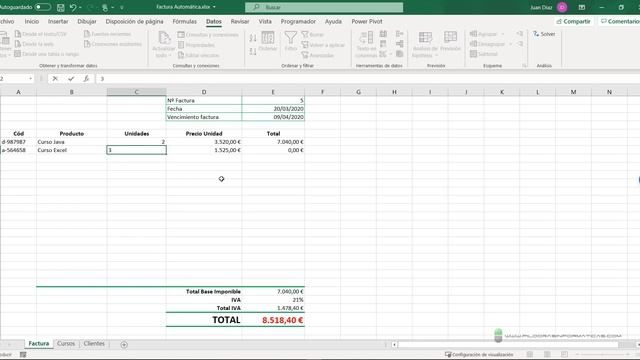Click the sort A to Z icon

coord(253,38)
